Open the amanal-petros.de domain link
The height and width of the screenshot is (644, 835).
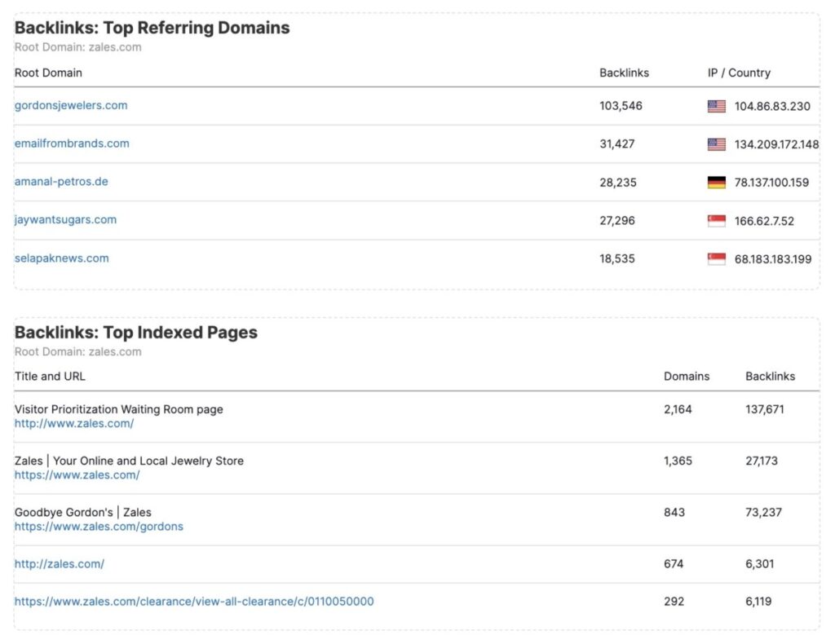coord(61,182)
